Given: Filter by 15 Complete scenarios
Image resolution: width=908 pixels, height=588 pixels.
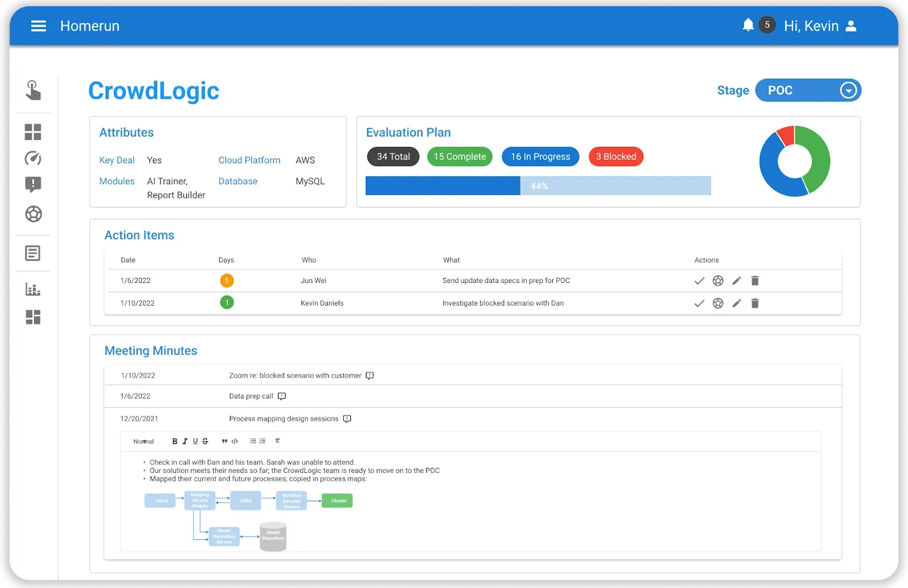Looking at the screenshot, I should pos(460,156).
